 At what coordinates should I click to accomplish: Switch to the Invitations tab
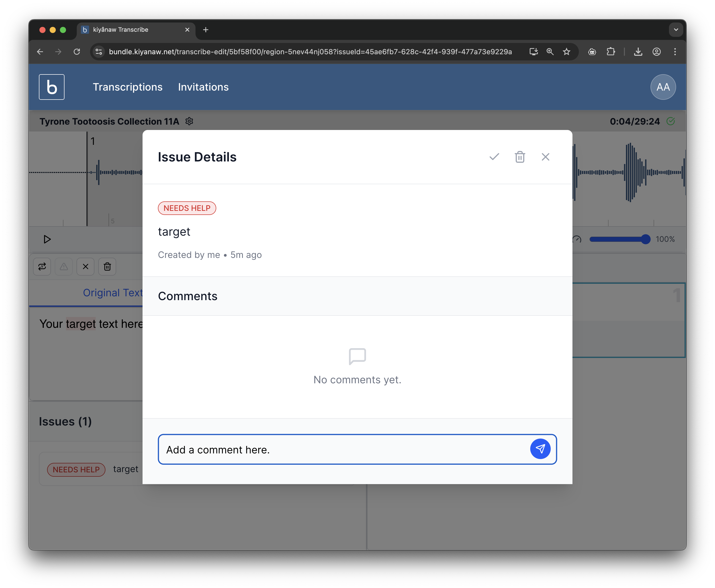(203, 87)
